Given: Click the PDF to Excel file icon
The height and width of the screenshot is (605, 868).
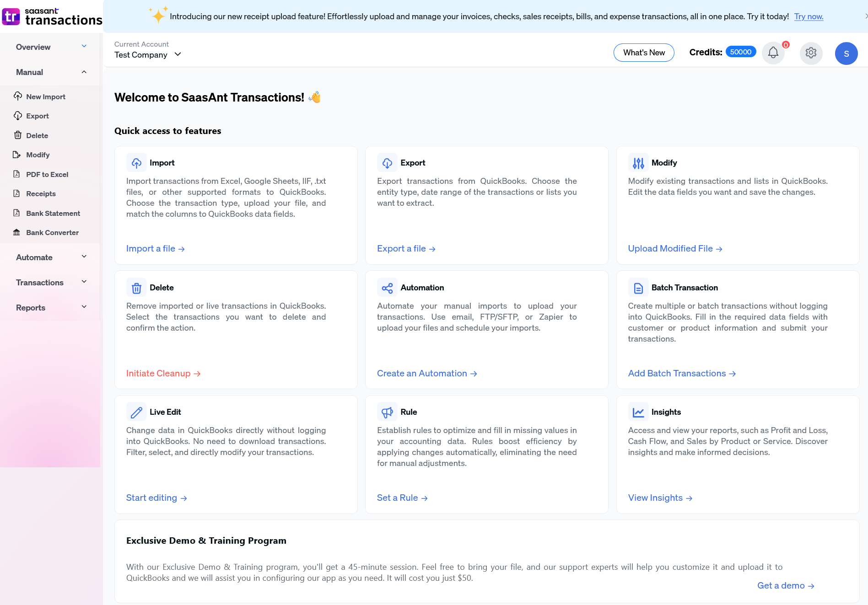Looking at the screenshot, I should [17, 174].
